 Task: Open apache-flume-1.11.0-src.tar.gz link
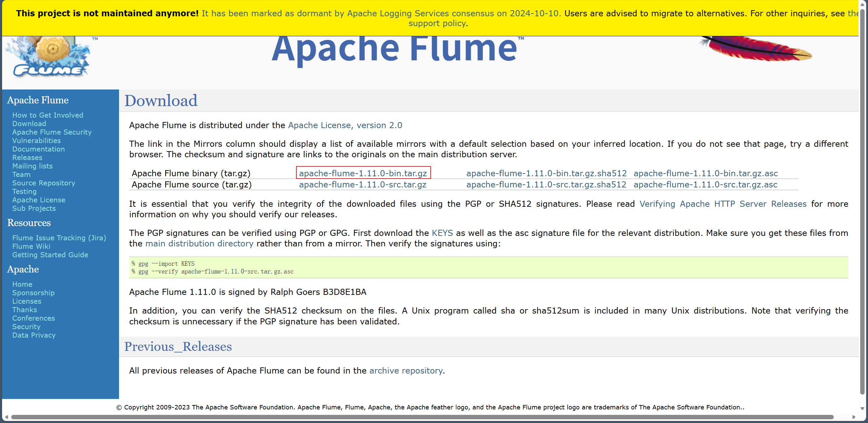(x=362, y=184)
